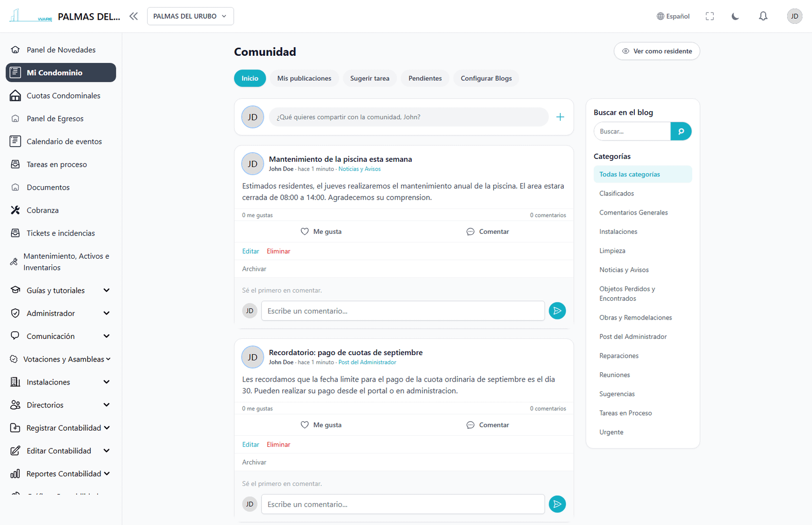Open Panel de Egresos
Viewport: 812px width, 525px height.
coord(61,119)
